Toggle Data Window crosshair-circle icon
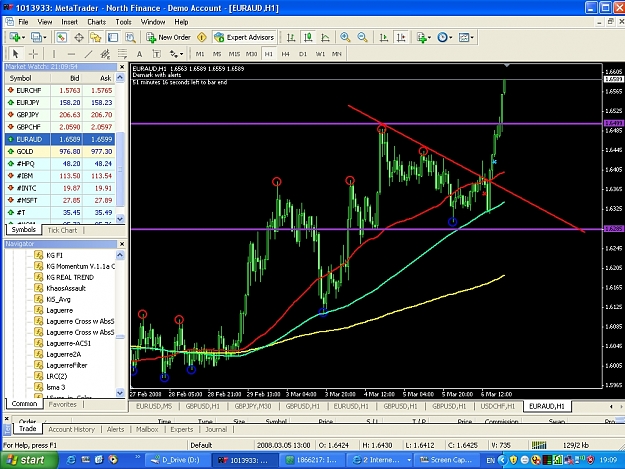 coord(79,37)
